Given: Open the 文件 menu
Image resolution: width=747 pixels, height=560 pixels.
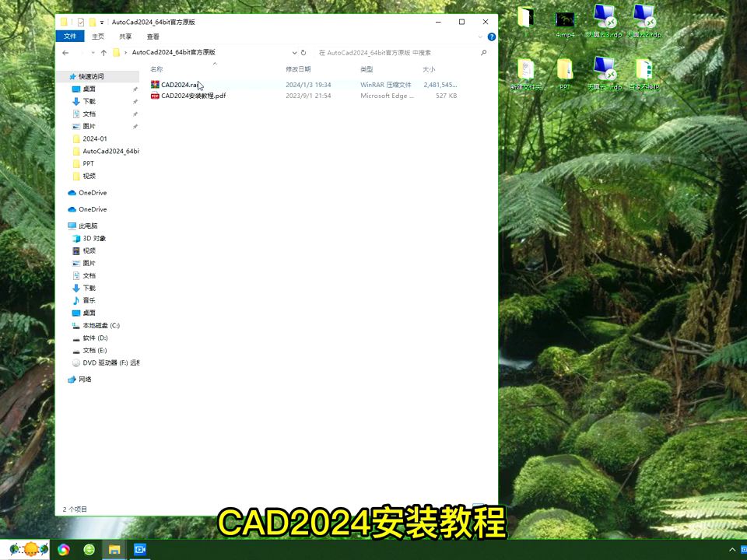Looking at the screenshot, I should tap(69, 36).
